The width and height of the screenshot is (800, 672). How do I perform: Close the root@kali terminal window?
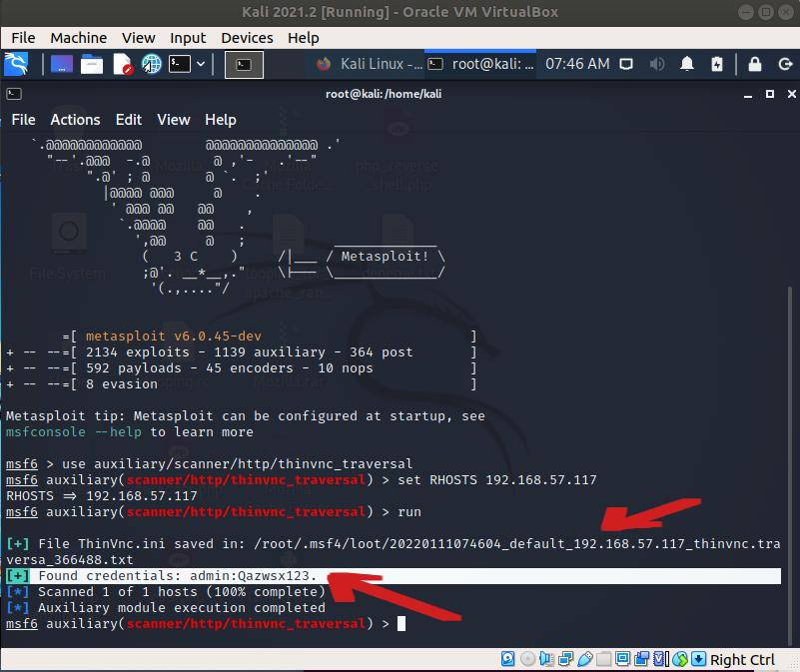[791, 94]
